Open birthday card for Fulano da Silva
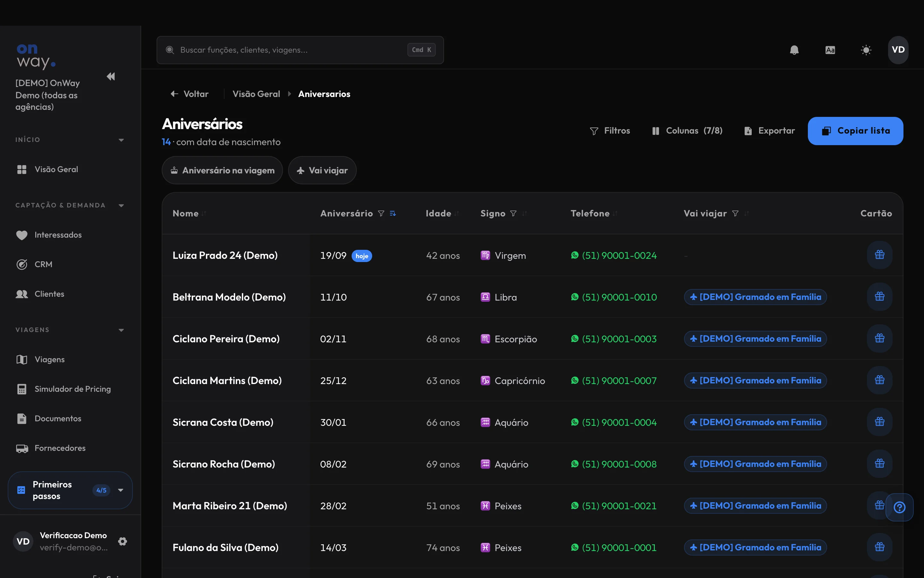 click(x=879, y=547)
